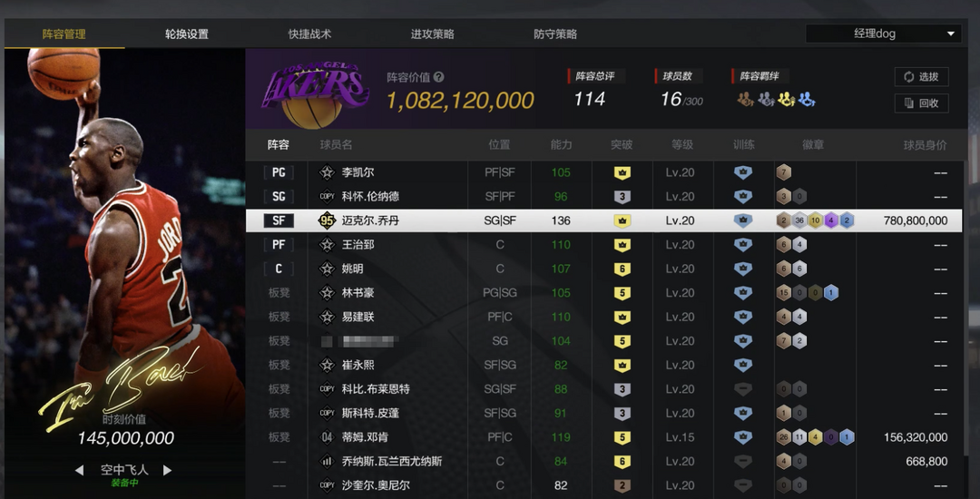Screen dimensions: 980x499
Task: Show next moment card with right arrow
Action: pyautogui.click(x=168, y=470)
